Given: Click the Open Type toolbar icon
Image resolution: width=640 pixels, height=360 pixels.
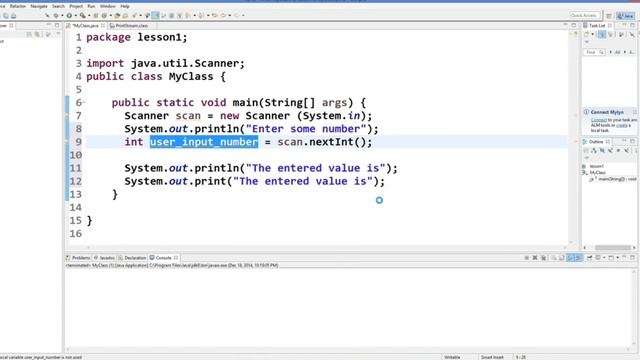Looking at the screenshot, I should [x=117, y=16].
